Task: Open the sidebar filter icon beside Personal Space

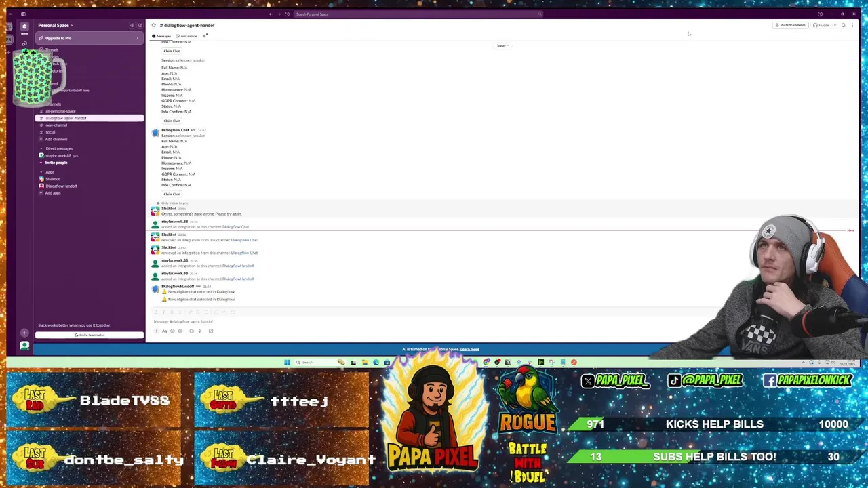Action: coord(132,25)
